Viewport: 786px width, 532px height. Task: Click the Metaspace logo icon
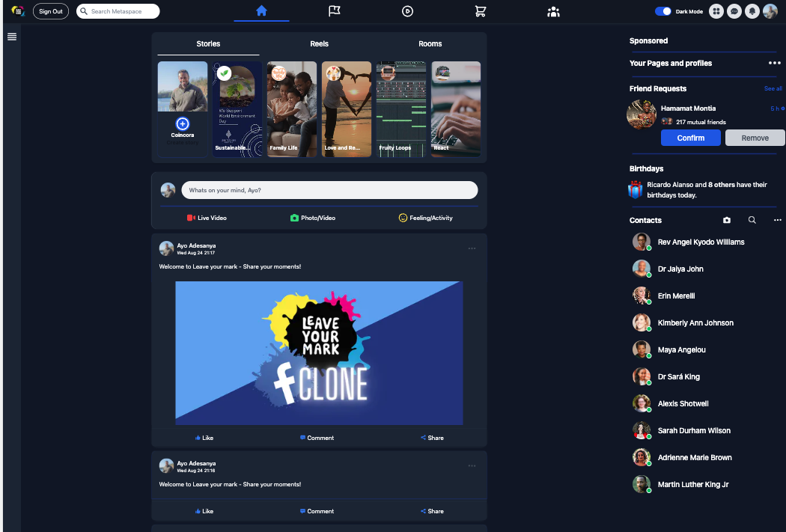click(x=18, y=11)
